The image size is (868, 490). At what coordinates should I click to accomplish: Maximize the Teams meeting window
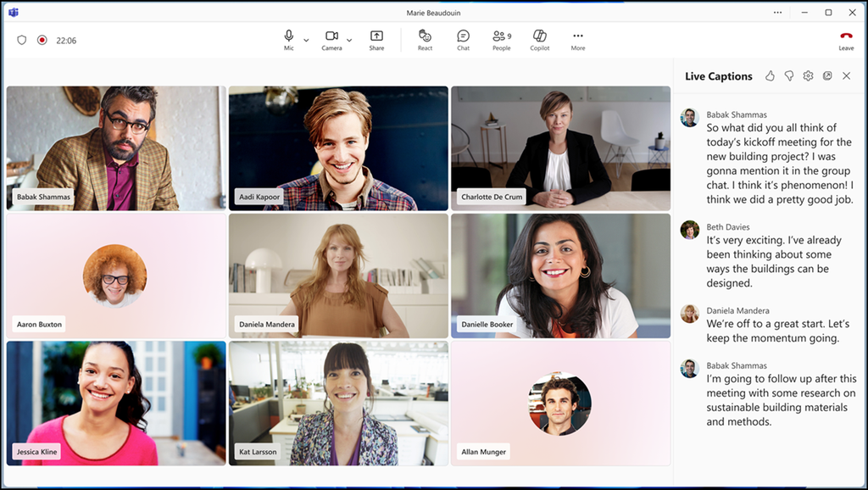pyautogui.click(x=828, y=12)
